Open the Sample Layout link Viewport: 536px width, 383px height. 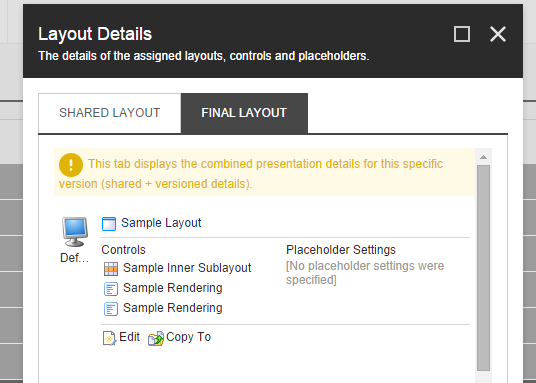(161, 223)
